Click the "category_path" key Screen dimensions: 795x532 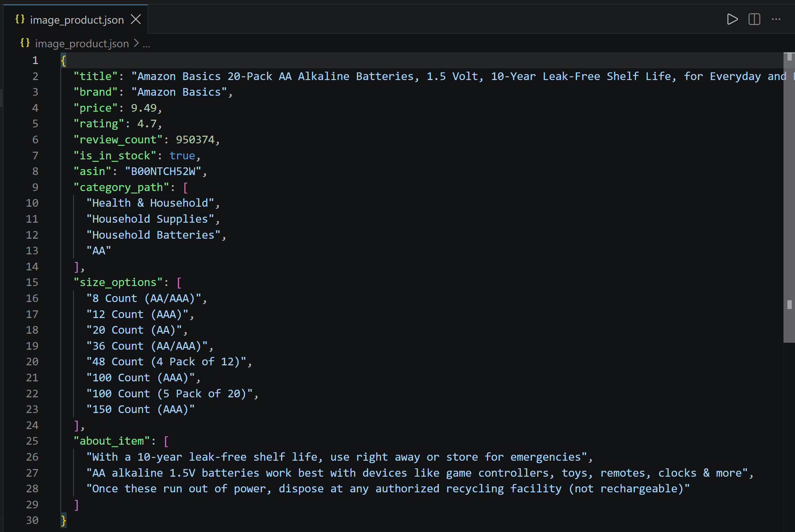[x=121, y=187]
